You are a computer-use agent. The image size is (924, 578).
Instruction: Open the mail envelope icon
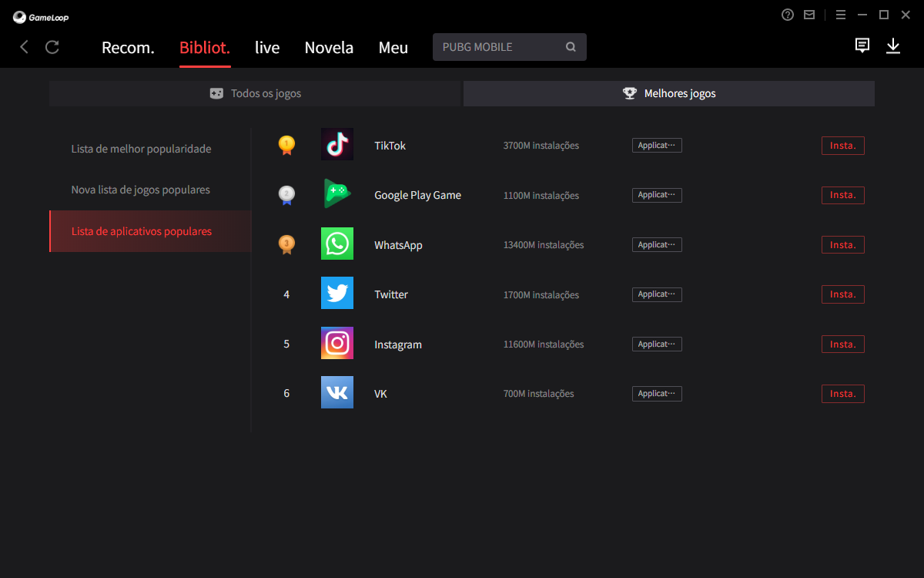(x=809, y=15)
